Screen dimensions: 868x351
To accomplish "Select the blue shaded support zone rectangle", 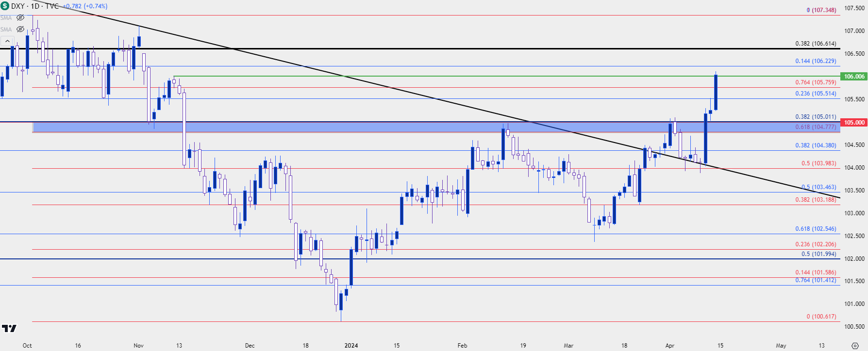I will coord(436,127).
